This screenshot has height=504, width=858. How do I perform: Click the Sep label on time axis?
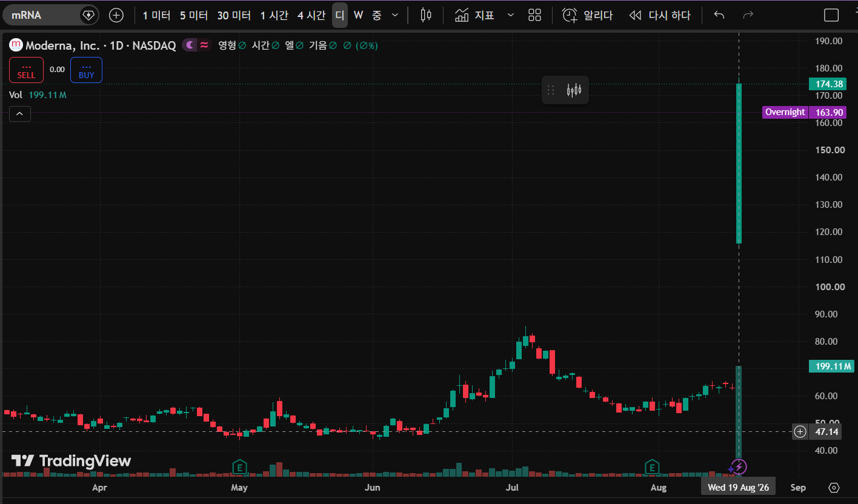click(798, 488)
